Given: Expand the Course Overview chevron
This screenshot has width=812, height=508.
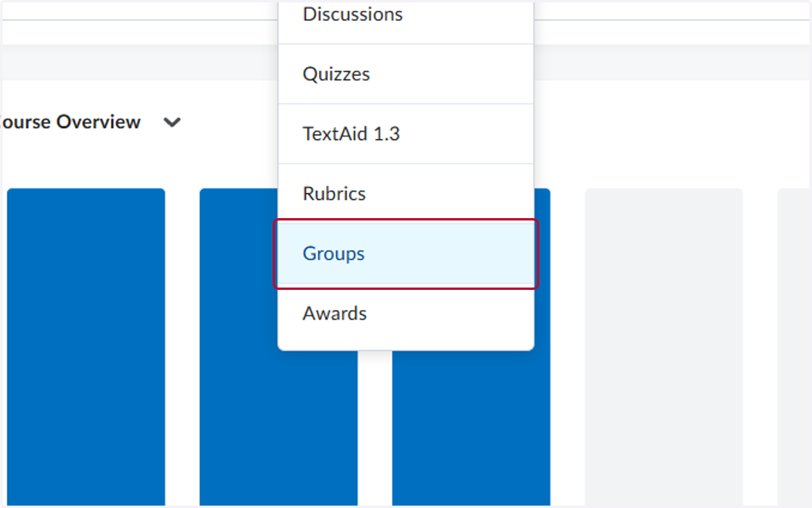Looking at the screenshot, I should 173,123.
